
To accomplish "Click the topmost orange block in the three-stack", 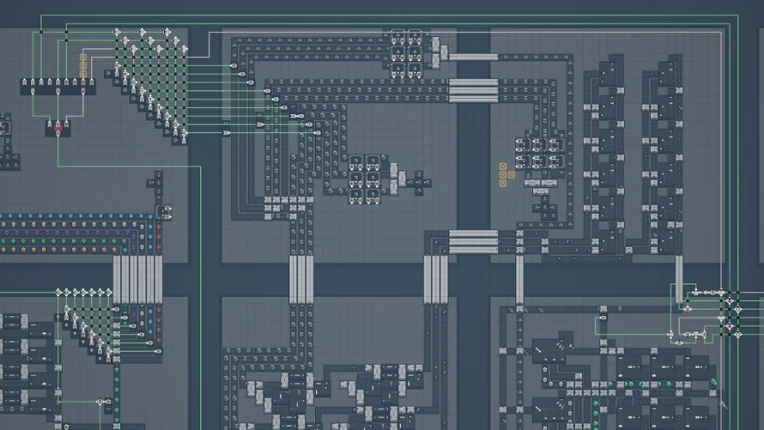I will 83,57.
